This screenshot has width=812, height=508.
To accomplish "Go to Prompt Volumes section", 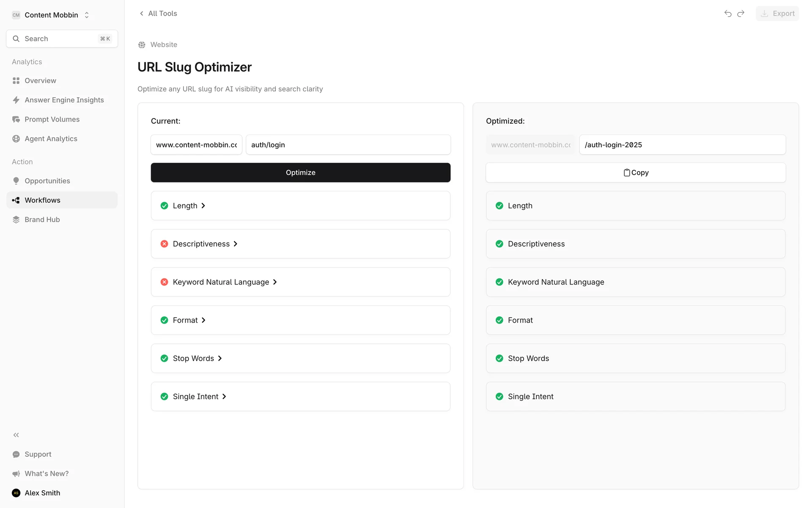I will 52,119.
